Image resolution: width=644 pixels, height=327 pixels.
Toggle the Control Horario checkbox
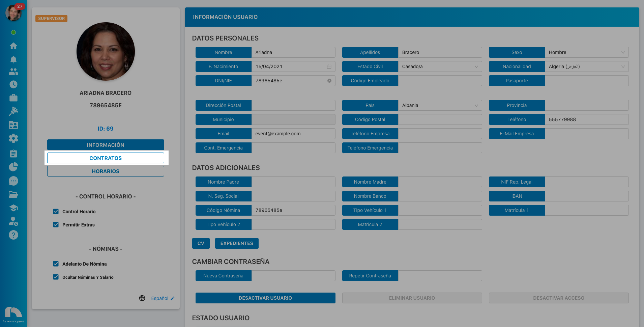[56, 212]
